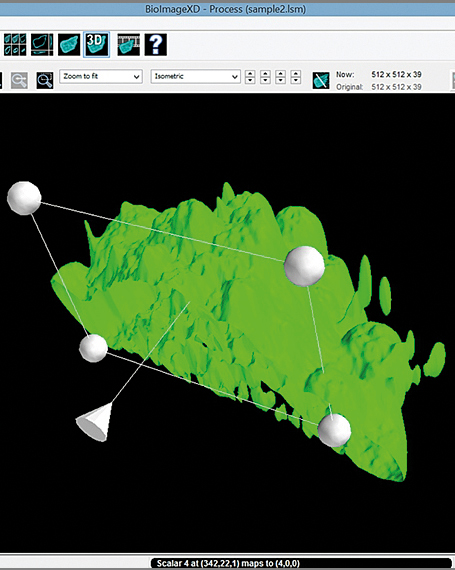Click down arrow on second spinner

(266, 80)
